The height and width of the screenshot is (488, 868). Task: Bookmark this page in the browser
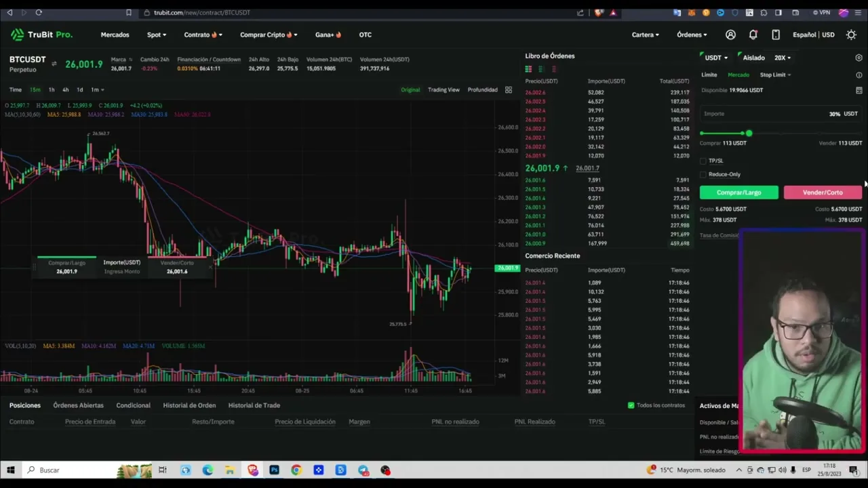pyautogui.click(x=129, y=12)
